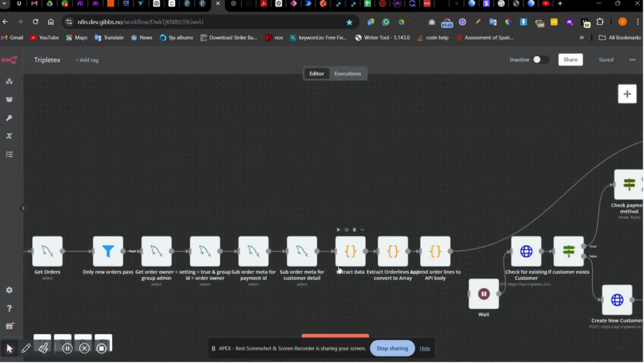Switch to the Editor tab
The height and width of the screenshot is (363, 644).
click(317, 74)
